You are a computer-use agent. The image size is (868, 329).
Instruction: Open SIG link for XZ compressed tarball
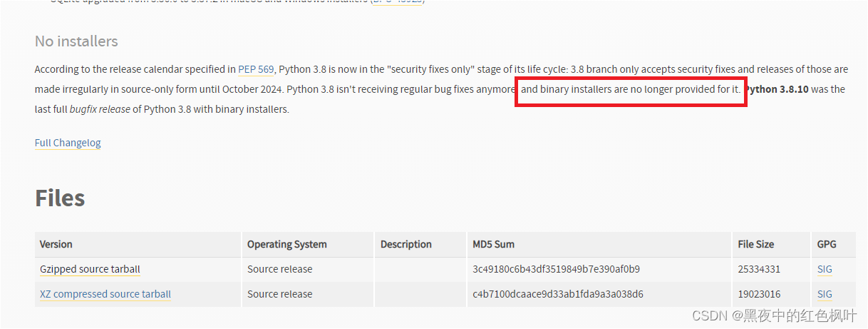tap(825, 294)
